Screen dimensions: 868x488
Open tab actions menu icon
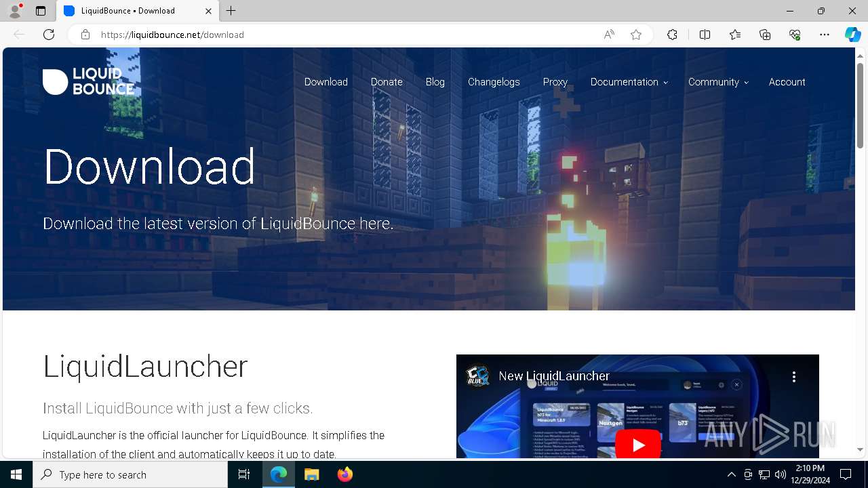(x=41, y=11)
